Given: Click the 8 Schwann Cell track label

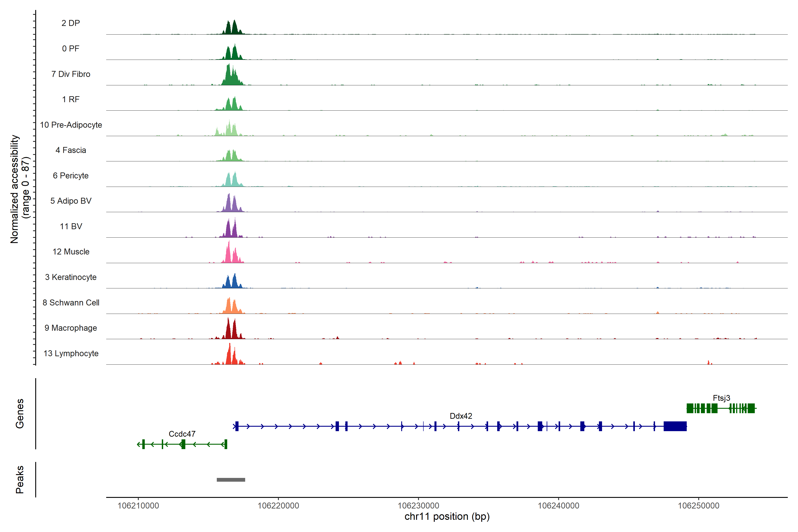Looking at the screenshot, I should [x=70, y=302].
